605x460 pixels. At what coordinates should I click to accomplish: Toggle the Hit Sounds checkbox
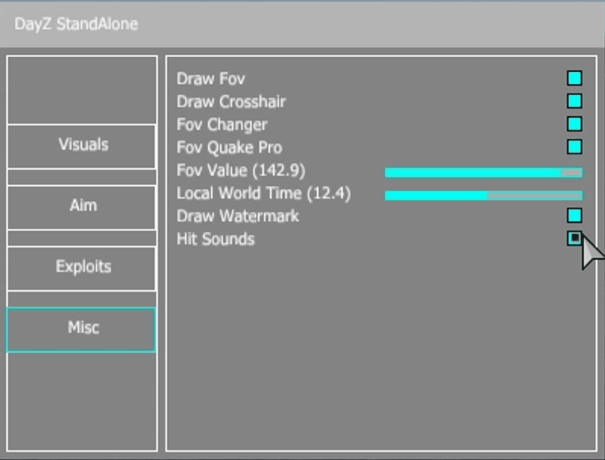point(574,238)
